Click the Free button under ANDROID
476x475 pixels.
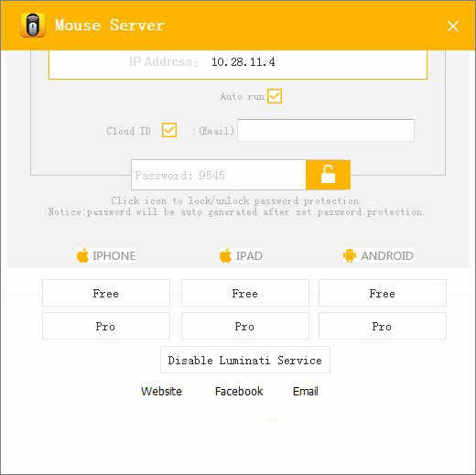(383, 293)
